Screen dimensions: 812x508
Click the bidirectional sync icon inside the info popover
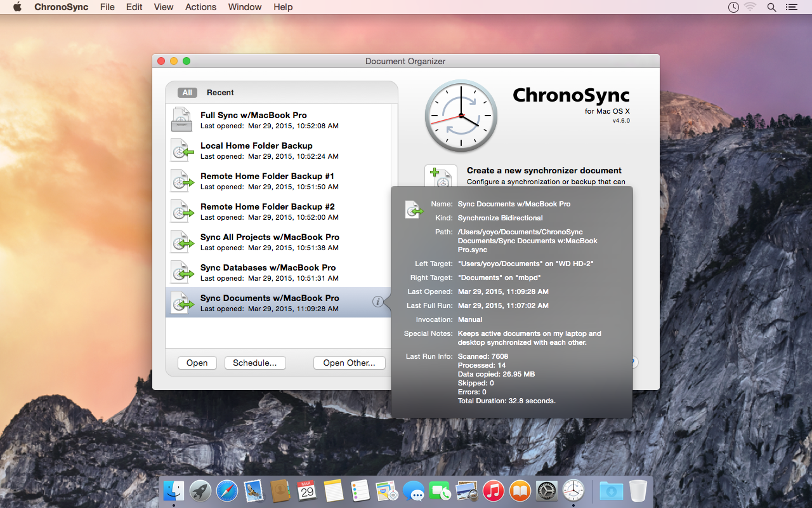click(414, 209)
